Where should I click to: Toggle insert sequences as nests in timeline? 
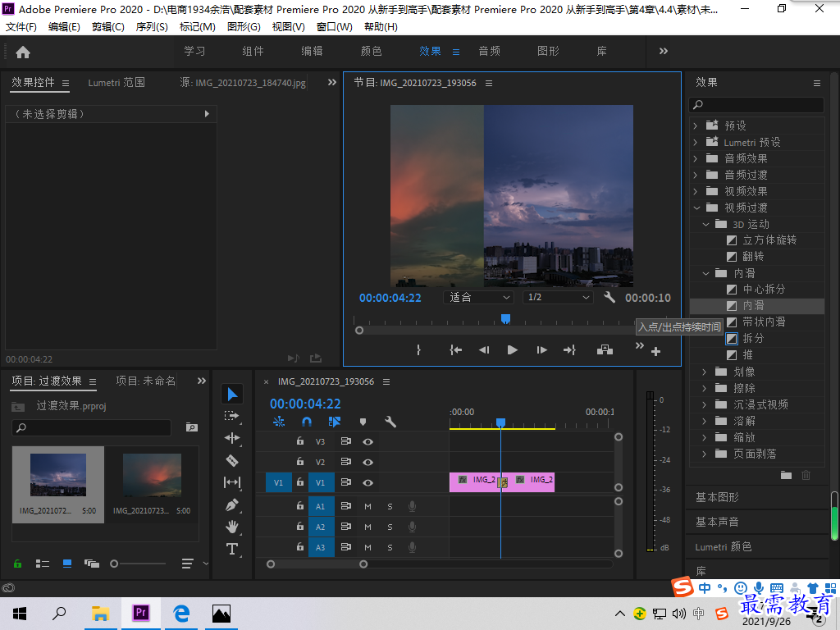pos(279,422)
